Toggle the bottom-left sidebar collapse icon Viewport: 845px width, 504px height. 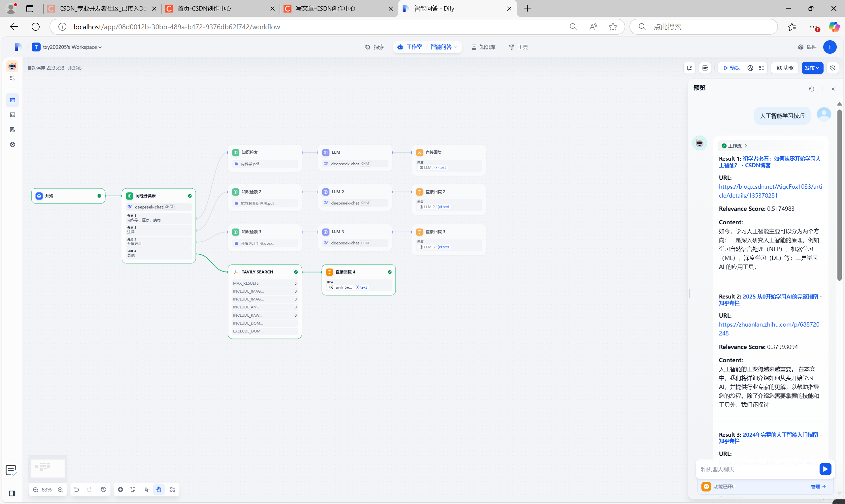[x=12, y=493]
